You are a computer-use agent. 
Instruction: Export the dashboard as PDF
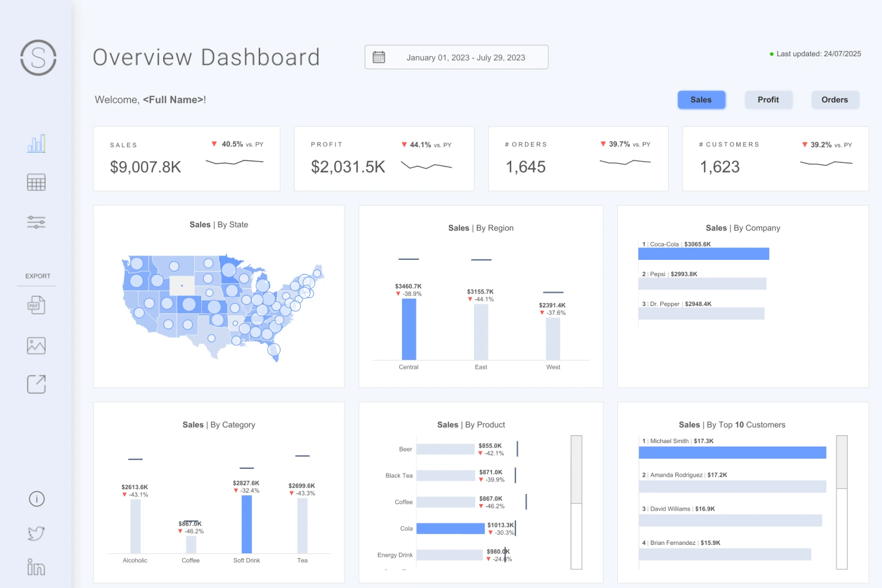(36, 305)
